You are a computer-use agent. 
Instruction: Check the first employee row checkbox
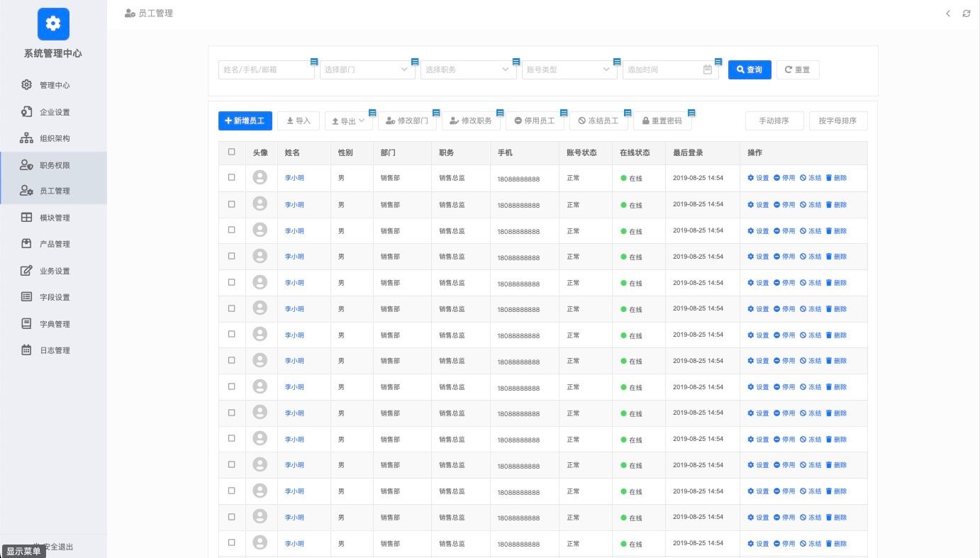[232, 178]
